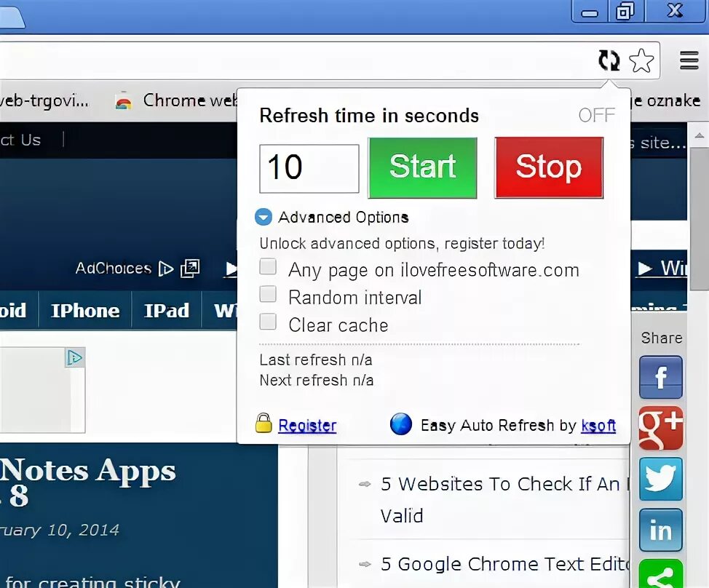Open the Chrome hamburger menu
This screenshot has height=588, width=709.
coord(689,60)
